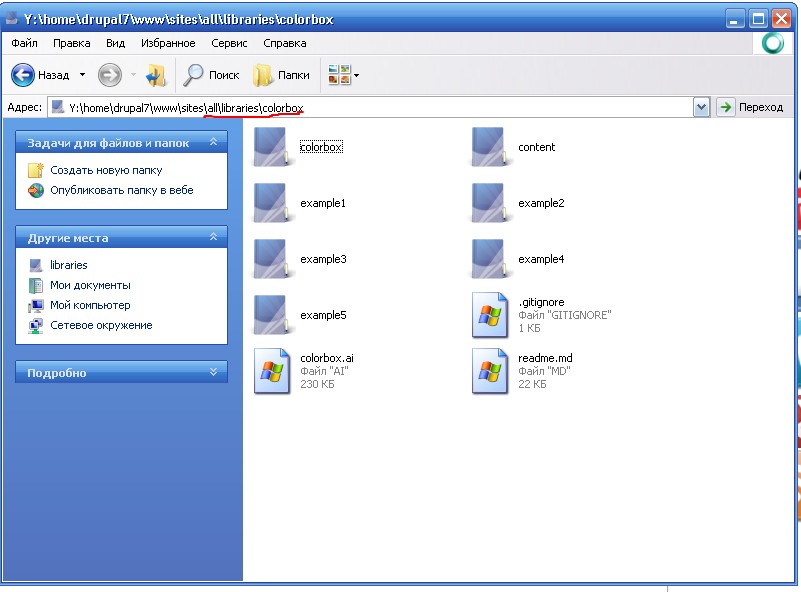
Task: Click the example2 folder name
Action: tap(541, 203)
